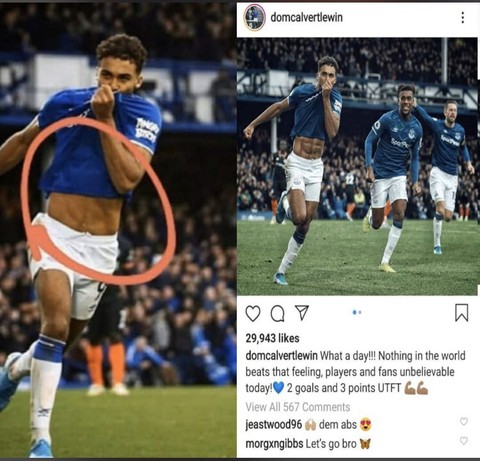
Task: Open the 29,943 likes list
Action: coord(272,338)
